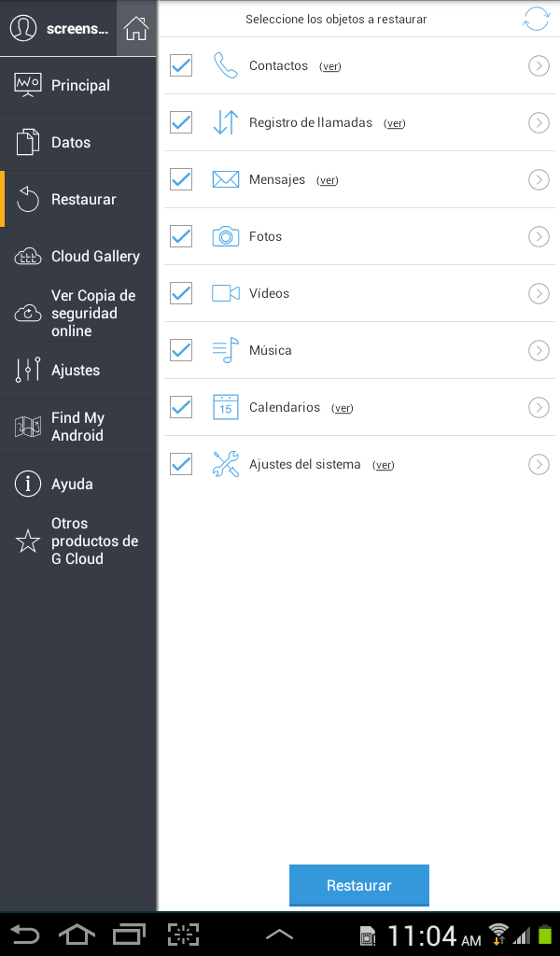The height and width of the screenshot is (956, 560).
Task: Expand Contactos with its chevron
Action: coord(539,66)
